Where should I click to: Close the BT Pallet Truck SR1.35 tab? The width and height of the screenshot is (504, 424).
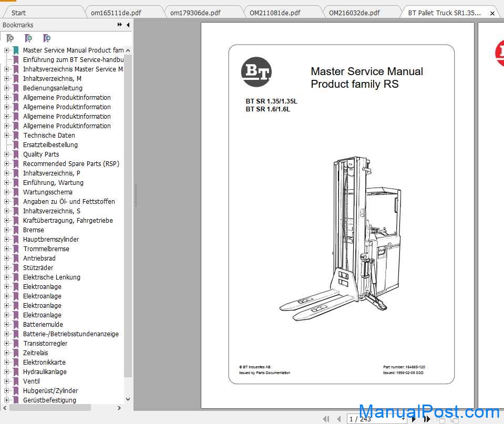coord(492,13)
